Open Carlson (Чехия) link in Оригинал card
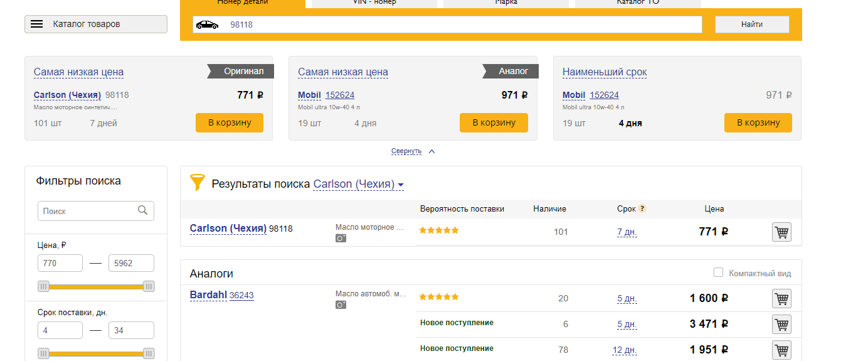This screenshot has width=868, height=361. pyautogui.click(x=67, y=95)
